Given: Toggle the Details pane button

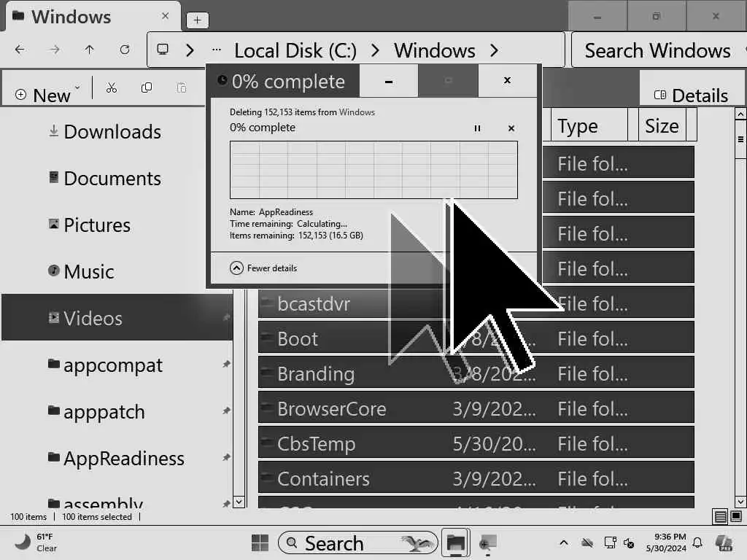Looking at the screenshot, I should tap(691, 96).
